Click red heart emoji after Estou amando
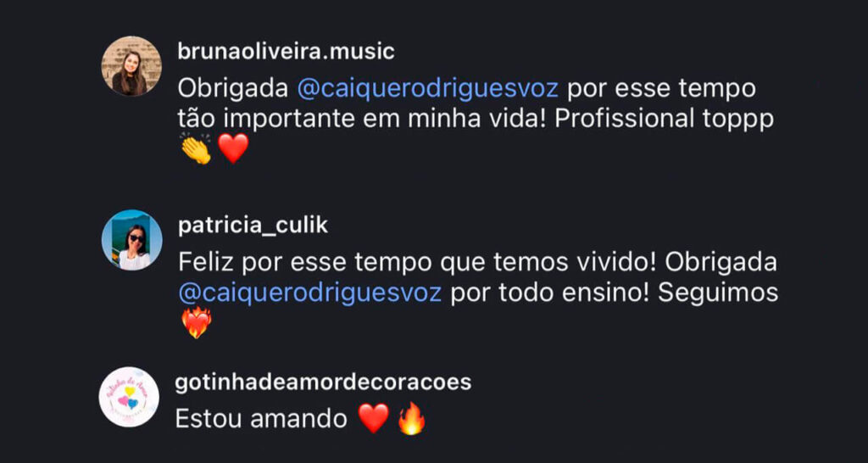 (x=374, y=419)
